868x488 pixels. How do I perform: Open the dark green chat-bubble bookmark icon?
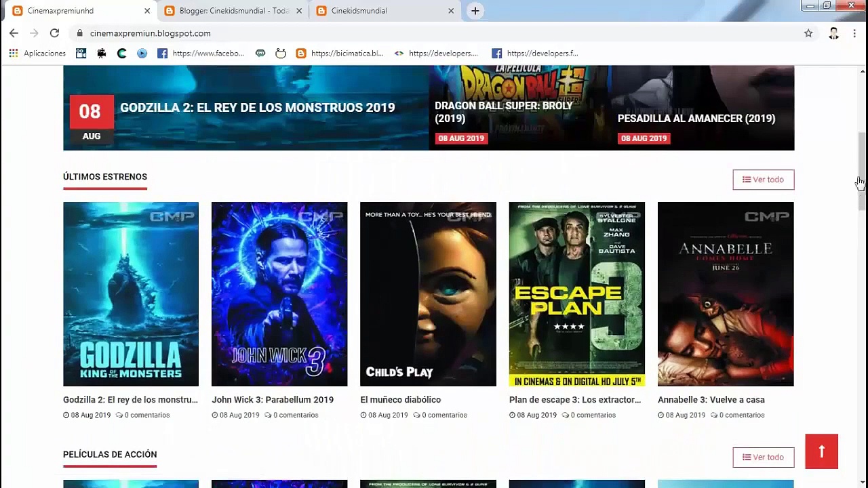260,54
